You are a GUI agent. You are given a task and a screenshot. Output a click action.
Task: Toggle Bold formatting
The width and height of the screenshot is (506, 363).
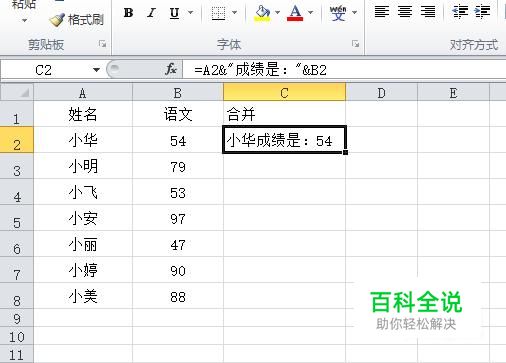click(x=128, y=13)
